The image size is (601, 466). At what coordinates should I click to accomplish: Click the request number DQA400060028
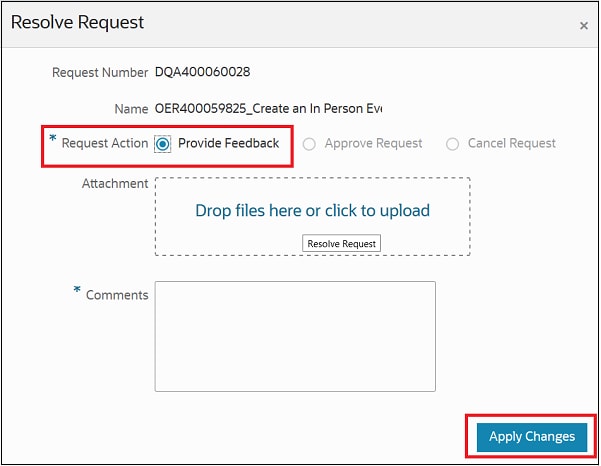coord(202,72)
